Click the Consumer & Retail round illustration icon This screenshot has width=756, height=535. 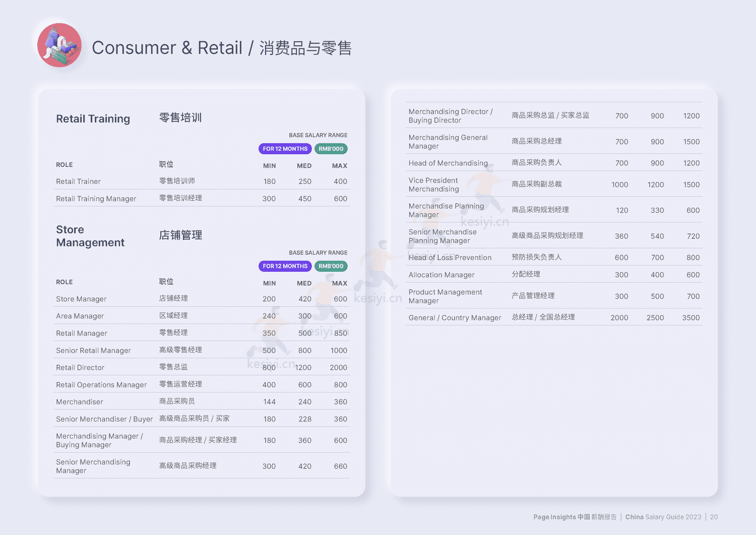click(x=59, y=45)
